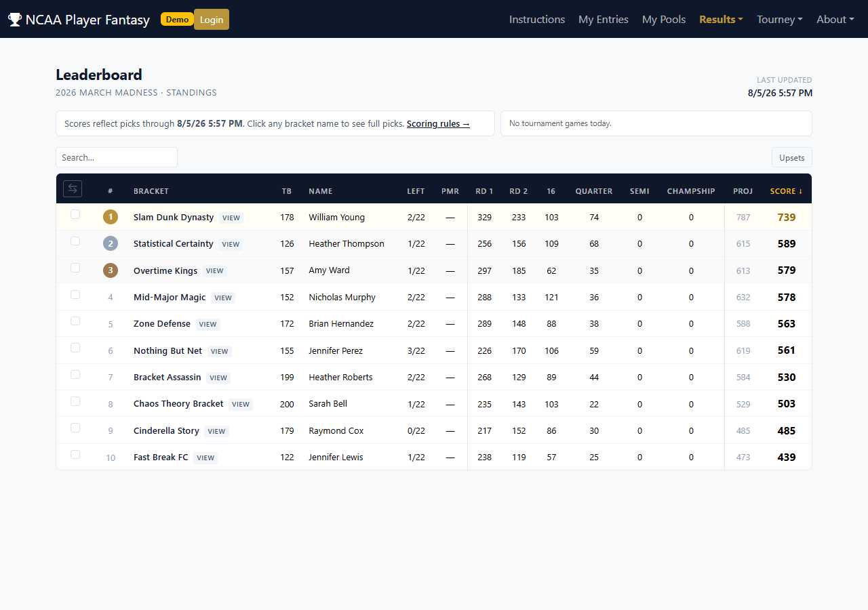Select the Cinderella Story row checkbox

pyautogui.click(x=75, y=428)
